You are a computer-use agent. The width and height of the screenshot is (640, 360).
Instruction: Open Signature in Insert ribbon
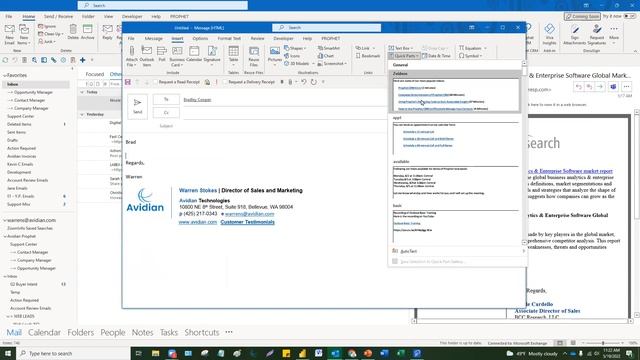point(212,56)
